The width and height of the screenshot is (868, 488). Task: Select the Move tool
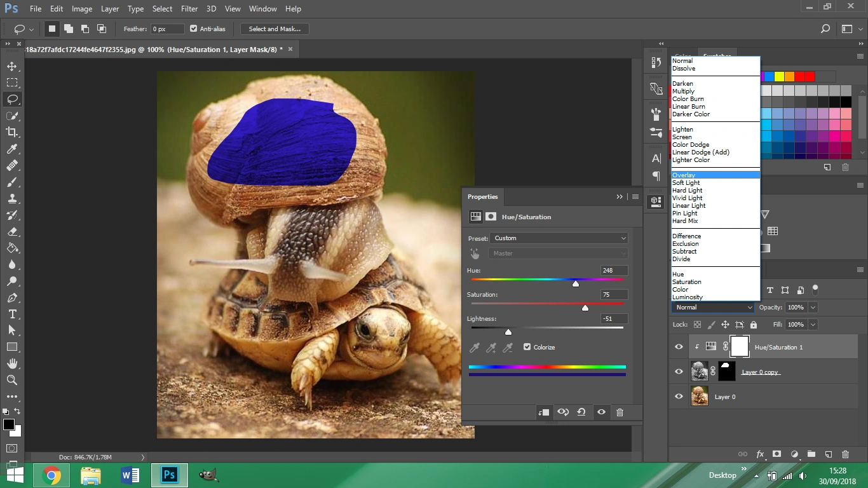coord(12,66)
